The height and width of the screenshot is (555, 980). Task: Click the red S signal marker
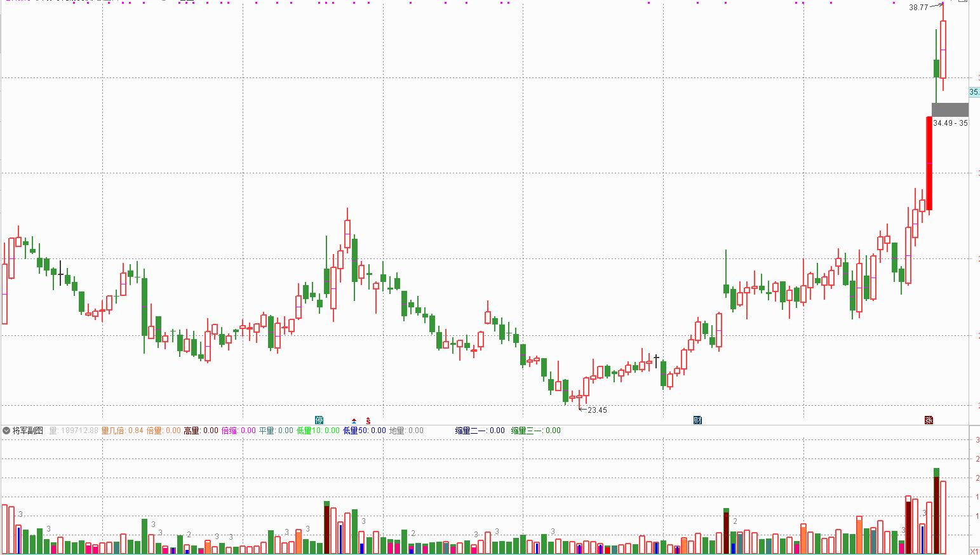click(x=368, y=420)
